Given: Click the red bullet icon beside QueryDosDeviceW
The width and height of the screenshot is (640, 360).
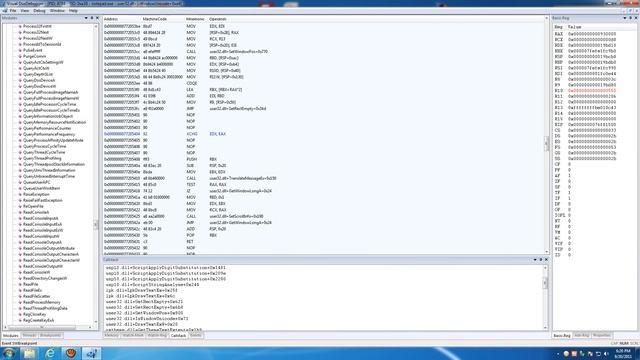Looking at the screenshot, I should pos(20,86).
